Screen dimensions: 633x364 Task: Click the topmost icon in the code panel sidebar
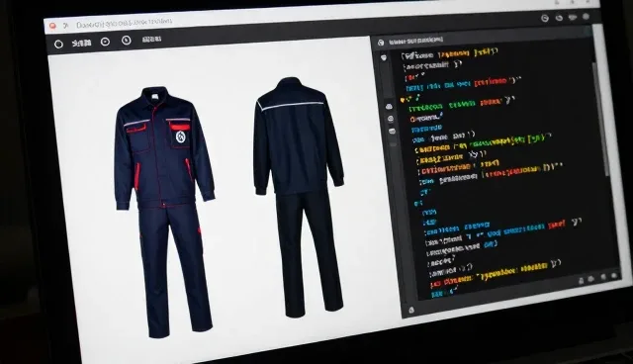tap(384, 58)
